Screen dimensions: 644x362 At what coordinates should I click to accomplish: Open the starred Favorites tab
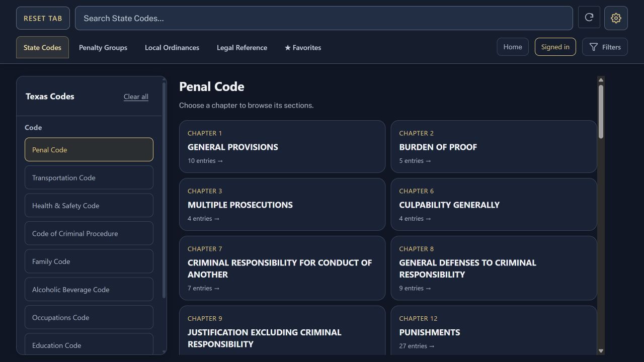click(x=303, y=47)
